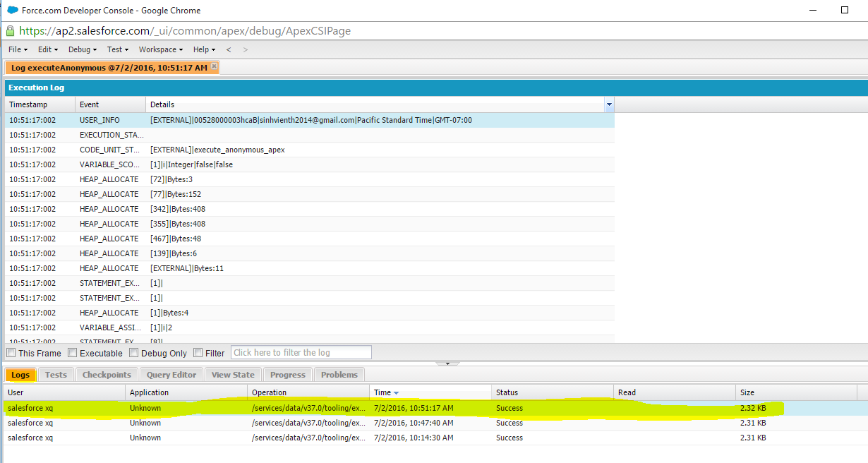Open the Debug menu
This screenshot has width=868, height=463.
(83, 49)
